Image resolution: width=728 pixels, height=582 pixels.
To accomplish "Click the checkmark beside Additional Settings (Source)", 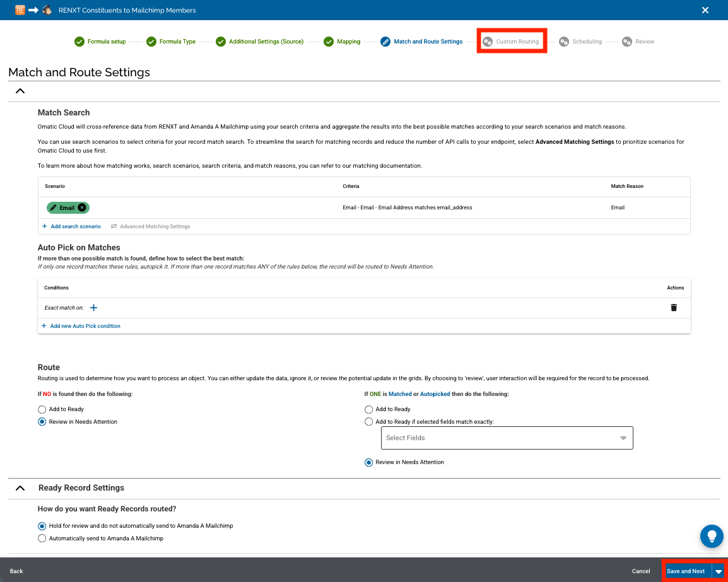I will click(x=221, y=42).
